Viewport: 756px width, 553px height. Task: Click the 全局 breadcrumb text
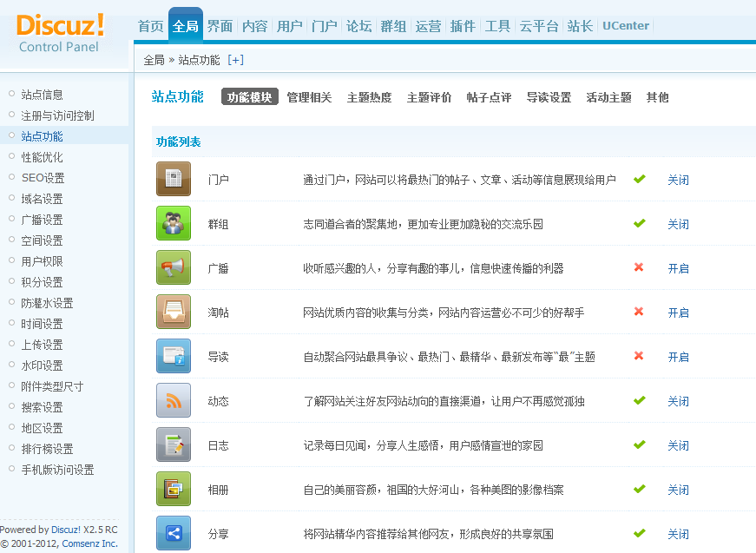pyautogui.click(x=154, y=60)
